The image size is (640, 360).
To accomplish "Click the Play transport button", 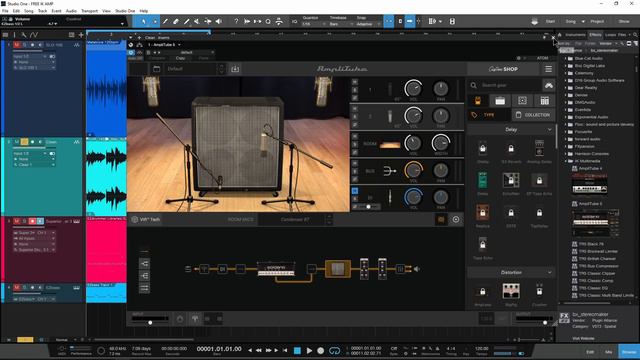I will [x=309, y=351].
